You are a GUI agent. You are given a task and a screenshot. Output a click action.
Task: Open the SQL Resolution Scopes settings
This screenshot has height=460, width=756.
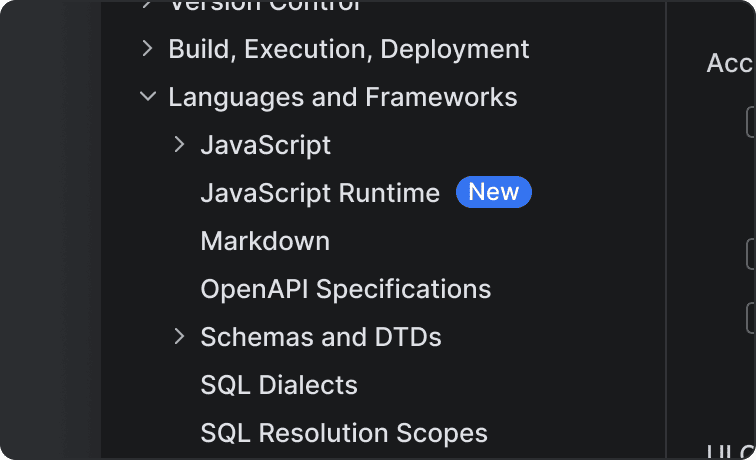(x=344, y=433)
